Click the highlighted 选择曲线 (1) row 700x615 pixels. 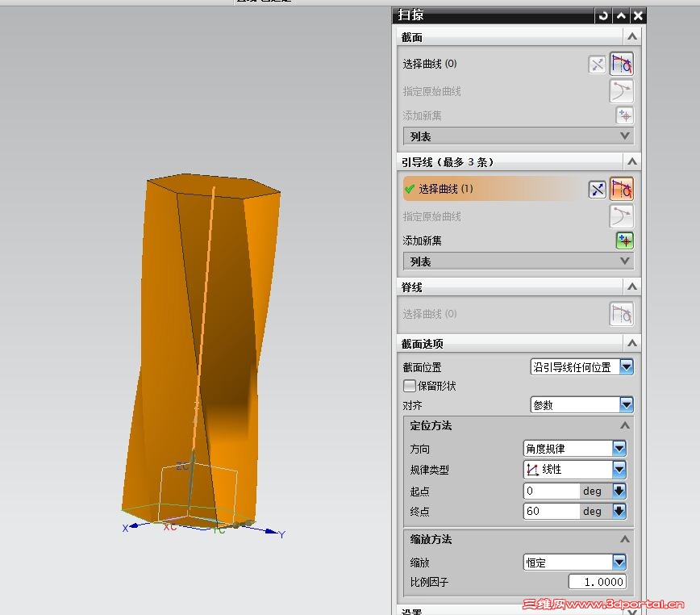[494, 189]
